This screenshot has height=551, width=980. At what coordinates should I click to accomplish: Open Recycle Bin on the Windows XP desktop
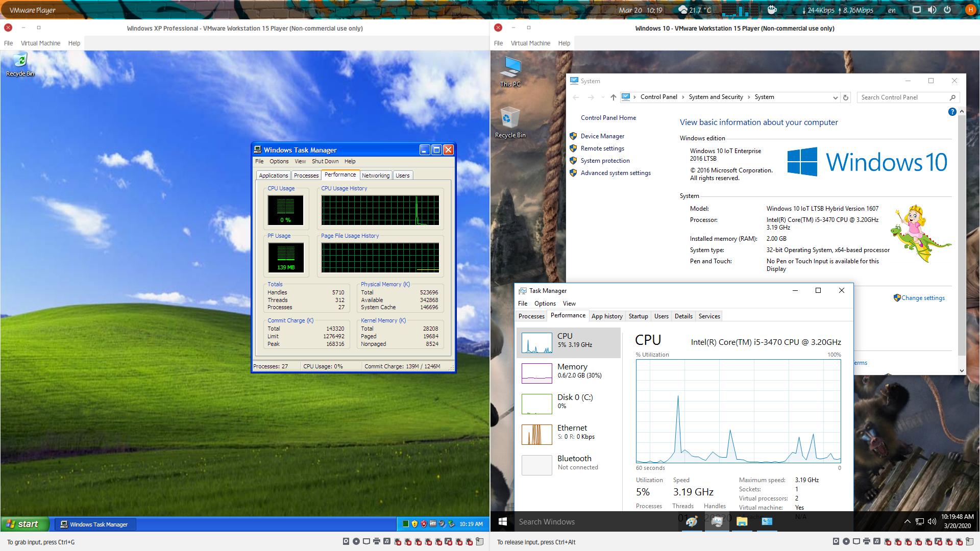(x=20, y=65)
